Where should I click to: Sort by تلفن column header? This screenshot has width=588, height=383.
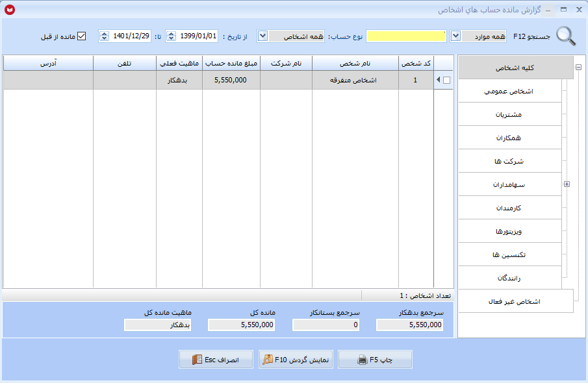(x=125, y=64)
